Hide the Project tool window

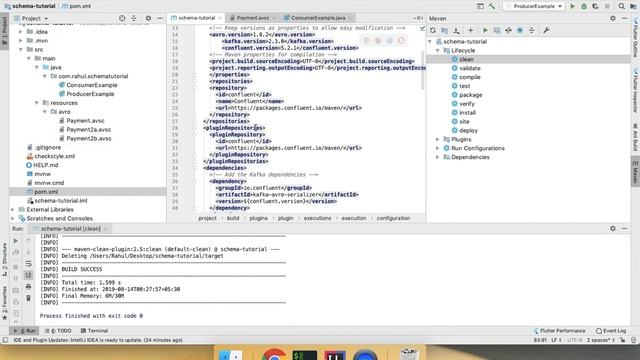[160, 18]
